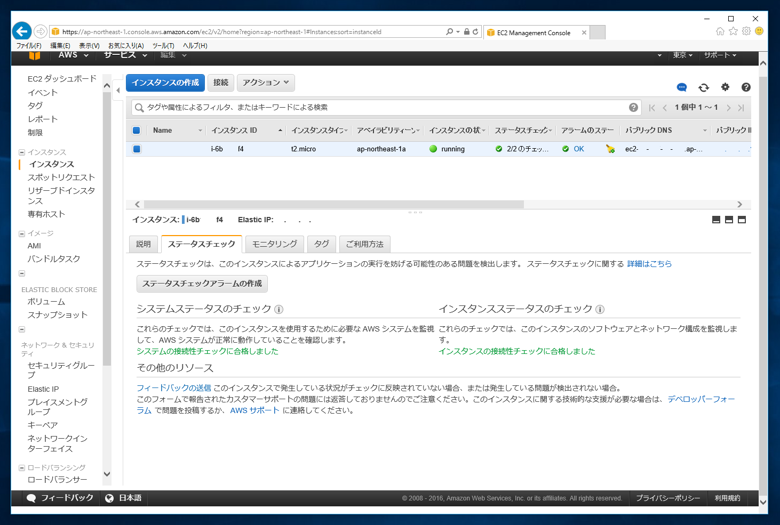
Task: Click the info icon beside インスタンスステータスのチェック
Action: 600,310
